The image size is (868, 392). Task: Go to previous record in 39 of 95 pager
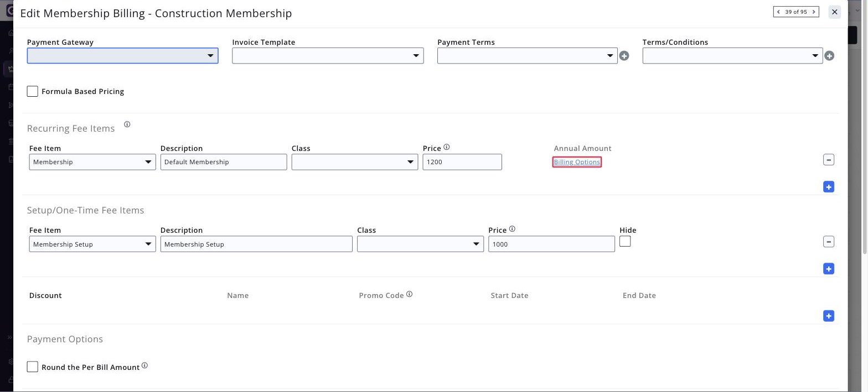tap(779, 12)
